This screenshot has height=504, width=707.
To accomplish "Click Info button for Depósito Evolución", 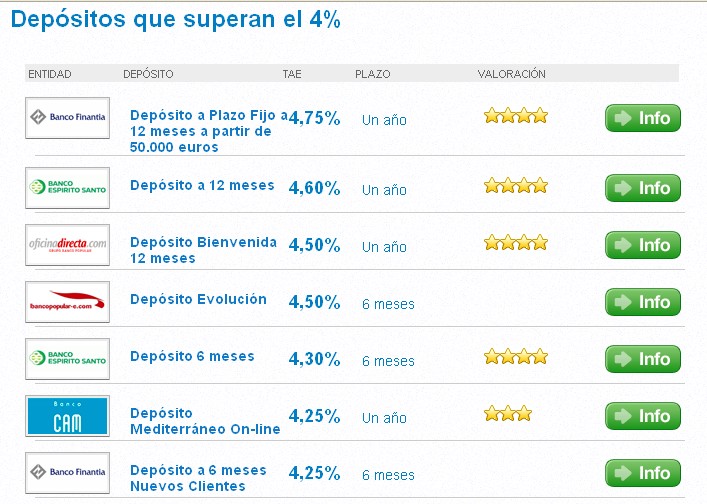I will coord(643,302).
